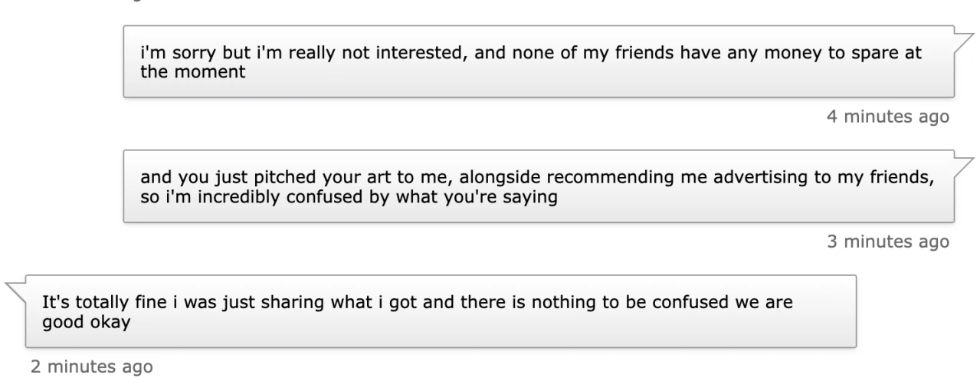Click the "3 minutes ago" timestamp
980x391 pixels.
[887, 242]
